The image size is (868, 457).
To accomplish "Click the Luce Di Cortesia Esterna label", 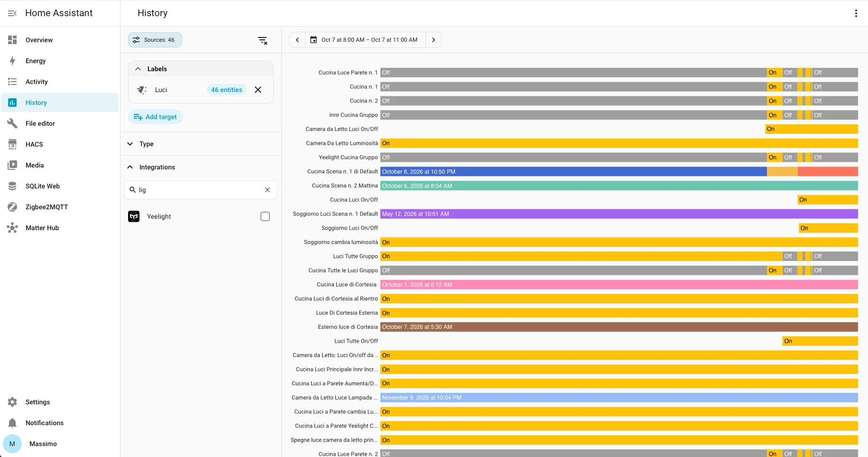I will coord(347,313).
